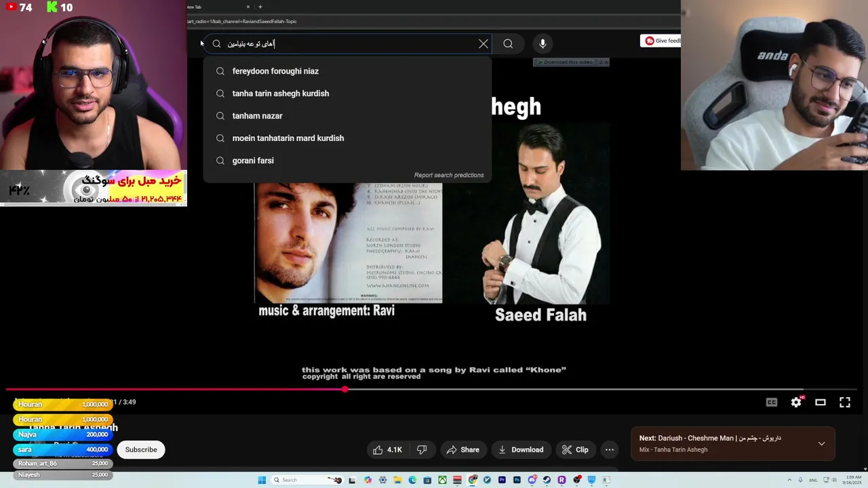Click inside the YouTube search input field
The height and width of the screenshot is (488, 868).
point(346,43)
